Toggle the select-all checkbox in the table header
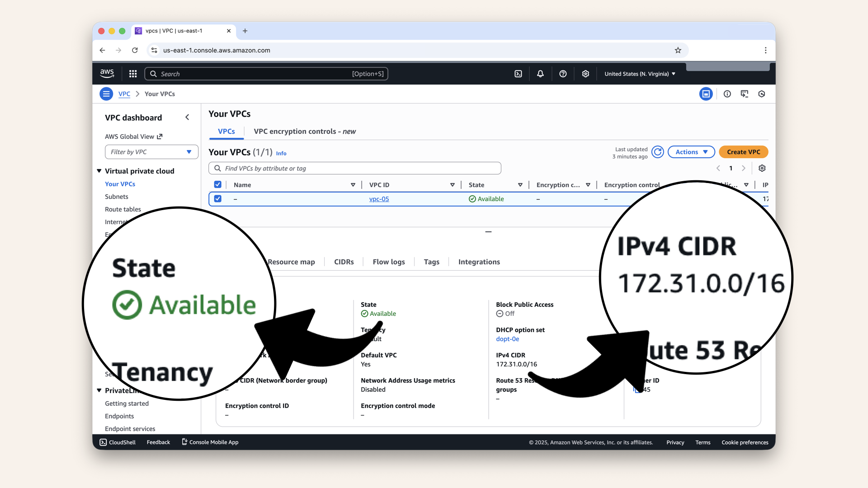This screenshot has height=488, width=868. 217,184
